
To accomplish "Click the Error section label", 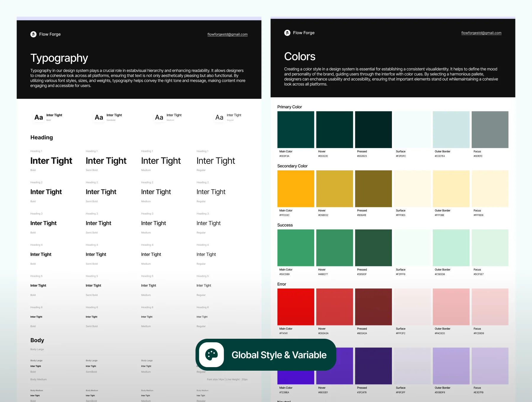I will 282,284.
